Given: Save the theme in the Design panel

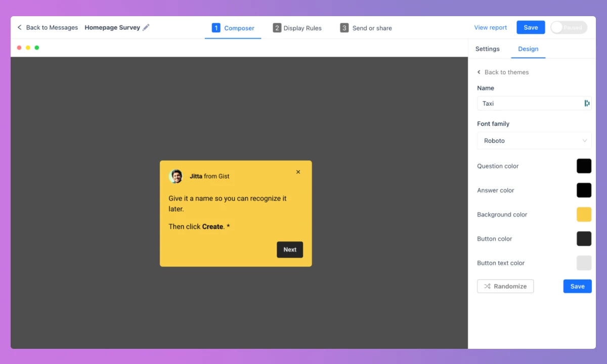Looking at the screenshot, I should tap(577, 286).
